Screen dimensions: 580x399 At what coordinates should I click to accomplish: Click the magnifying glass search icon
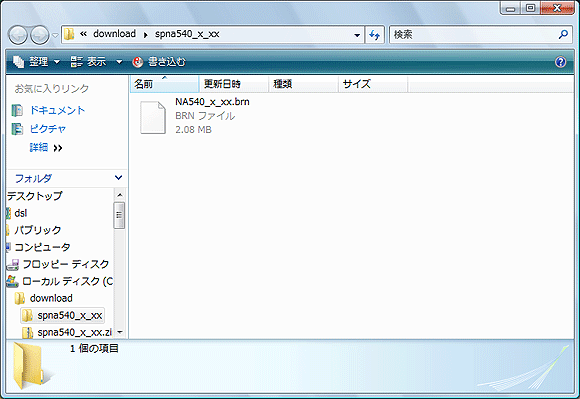(563, 35)
